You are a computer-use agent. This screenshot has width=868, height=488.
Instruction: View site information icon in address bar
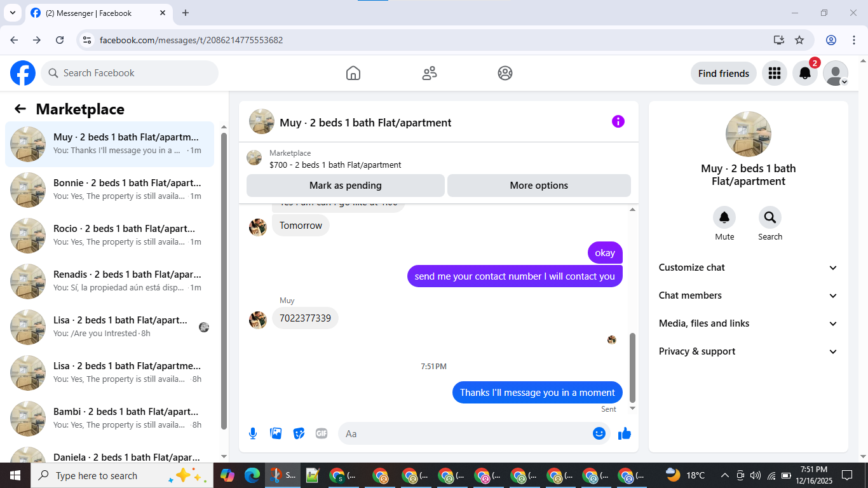pos(88,40)
